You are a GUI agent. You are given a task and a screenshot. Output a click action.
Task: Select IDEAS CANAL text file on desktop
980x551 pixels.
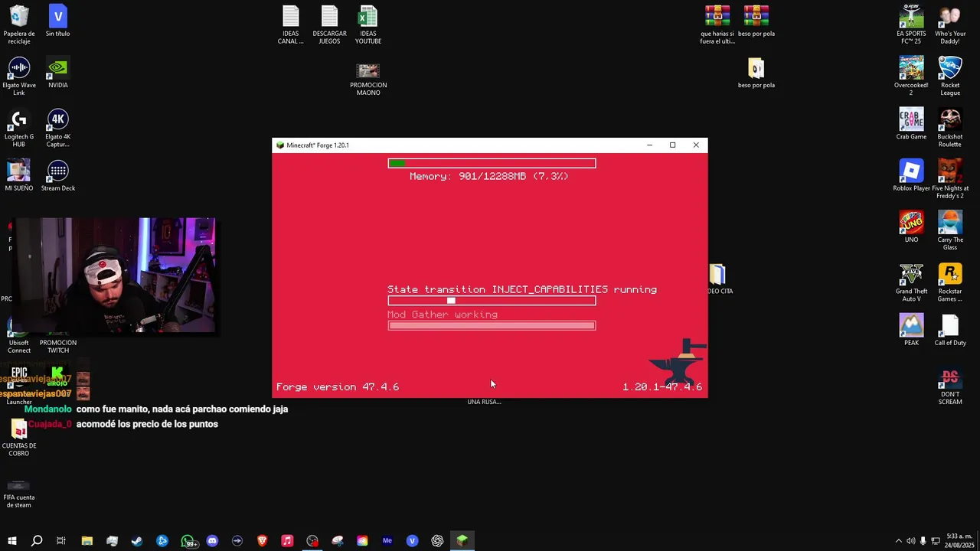tap(291, 24)
